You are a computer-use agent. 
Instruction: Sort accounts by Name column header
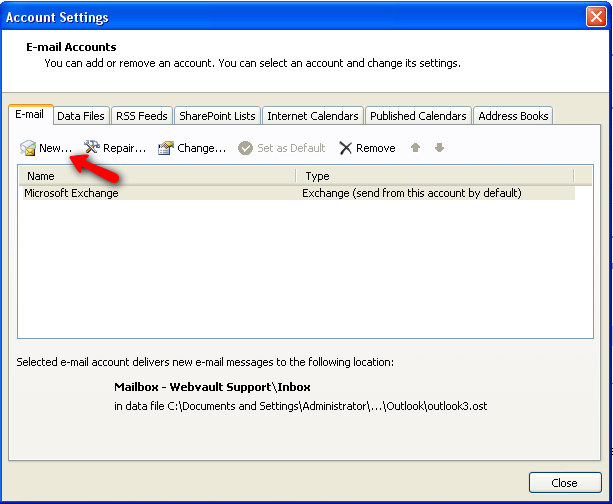click(x=156, y=176)
